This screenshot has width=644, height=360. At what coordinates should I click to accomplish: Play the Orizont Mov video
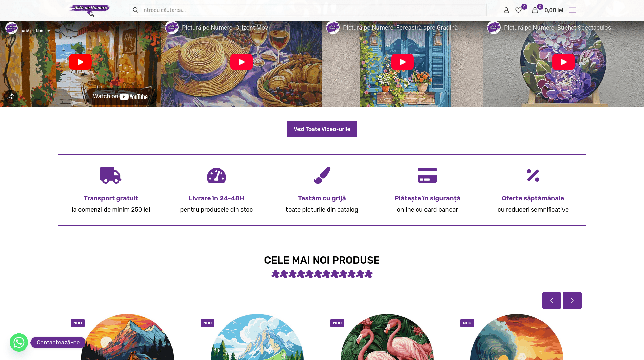(241, 62)
